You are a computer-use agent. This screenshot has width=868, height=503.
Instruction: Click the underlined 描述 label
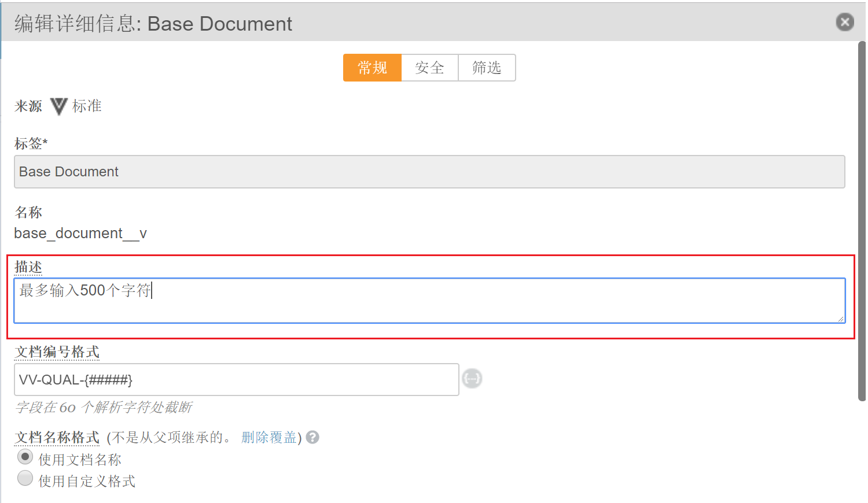click(x=28, y=267)
